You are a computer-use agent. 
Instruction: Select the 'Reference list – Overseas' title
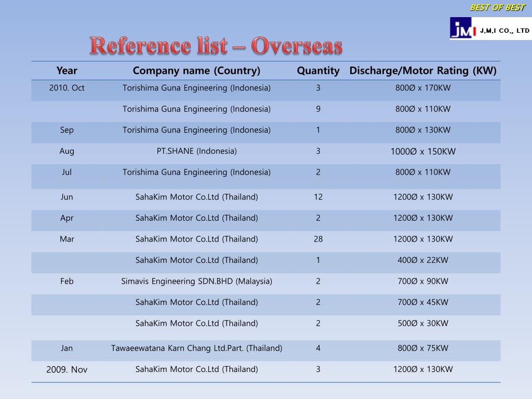coord(216,46)
